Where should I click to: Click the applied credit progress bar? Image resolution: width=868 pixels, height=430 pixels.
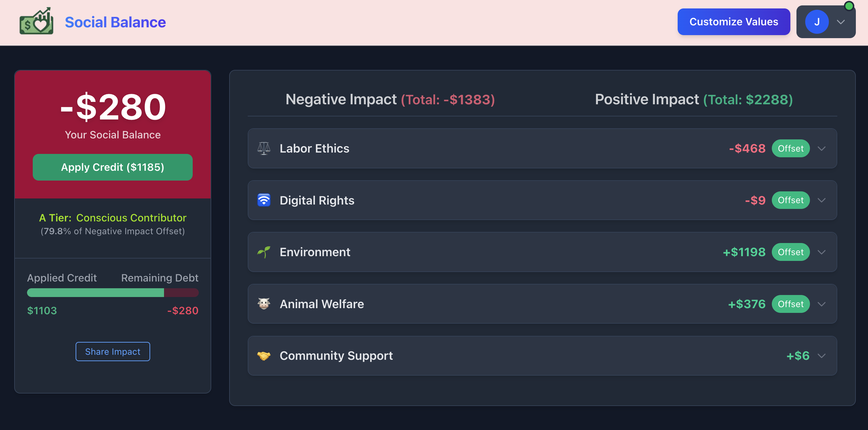click(113, 293)
